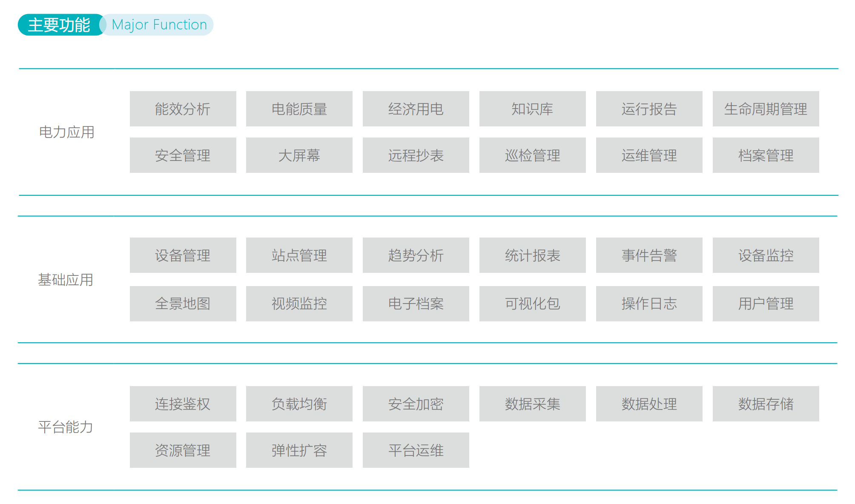Open the 设备管理 module
Image resolution: width=855 pixels, height=504 pixels.
coord(183,255)
